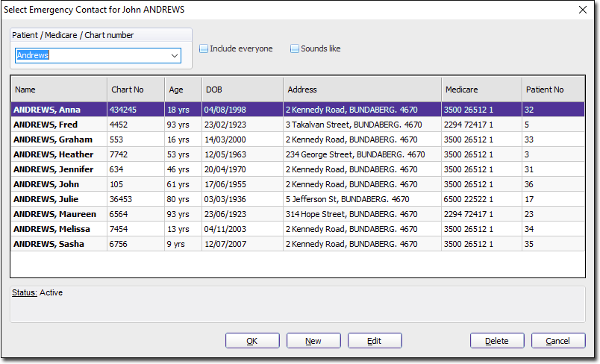The height and width of the screenshot is (364, 600).
Task: Click the Medicare column header
Action: (x=481, y=90)
